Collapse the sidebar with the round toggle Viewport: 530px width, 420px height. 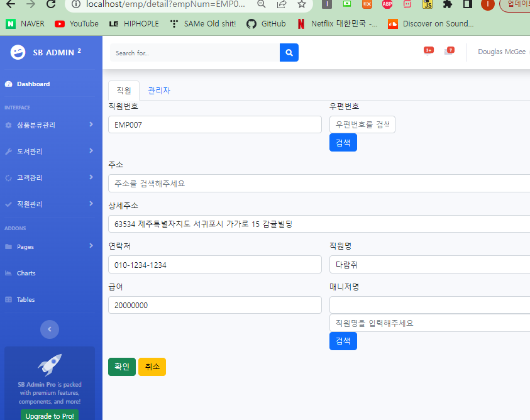point(50,329)
